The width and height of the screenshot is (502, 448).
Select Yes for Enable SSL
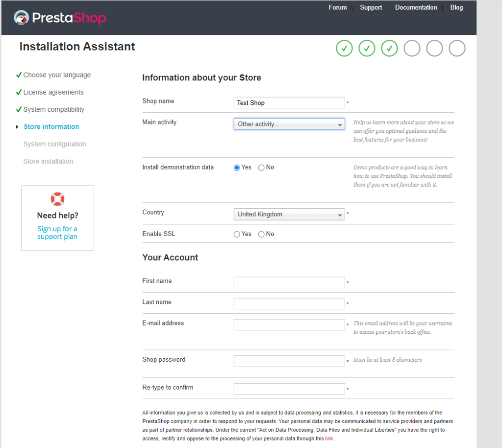237,234
